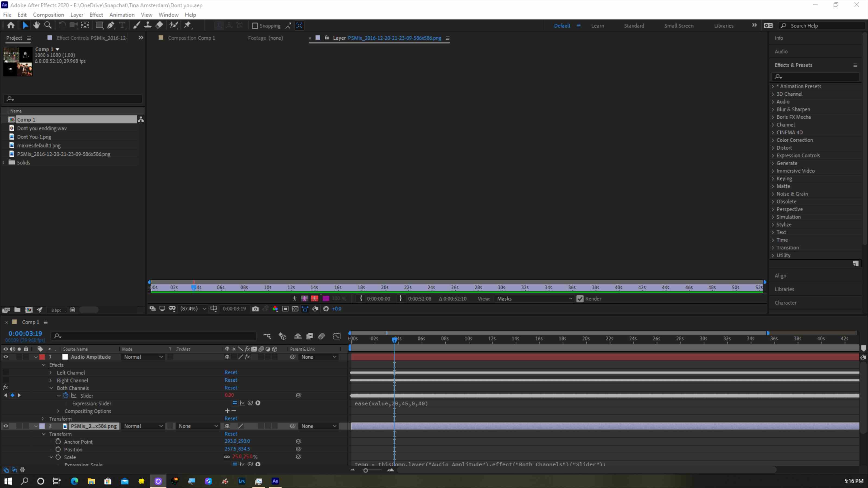Open the graph editor
The width and height of the screenshot is (868, 488).
(337, 336)
